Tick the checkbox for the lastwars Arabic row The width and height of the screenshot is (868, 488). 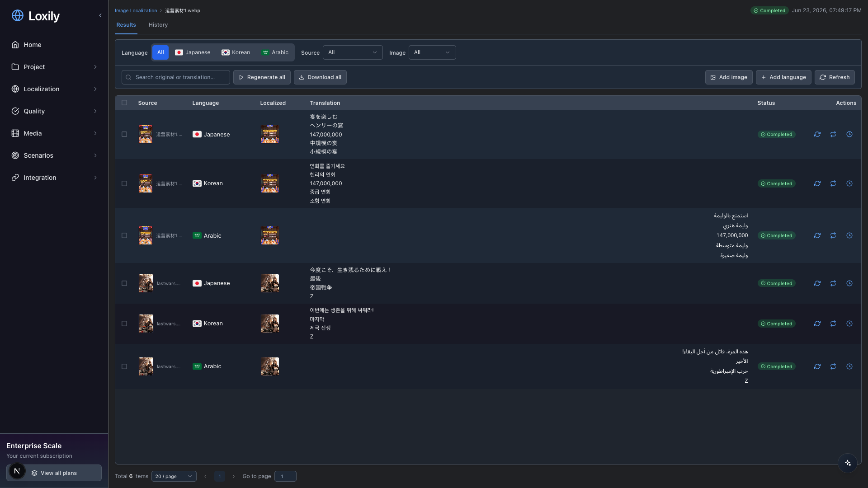pyautogui.click(x=124, y=366)
